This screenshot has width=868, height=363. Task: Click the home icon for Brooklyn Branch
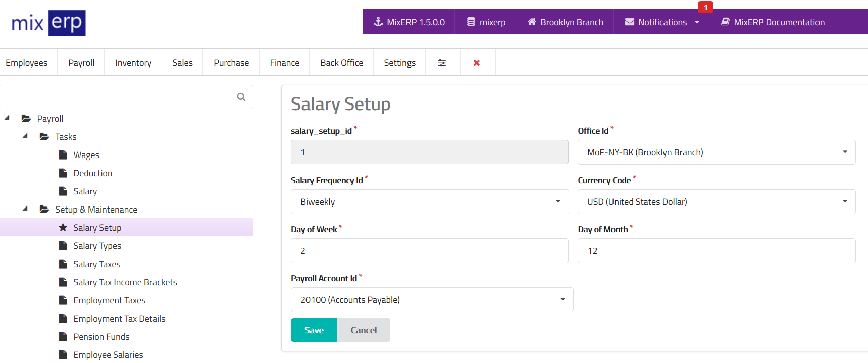tap(532, 22)
